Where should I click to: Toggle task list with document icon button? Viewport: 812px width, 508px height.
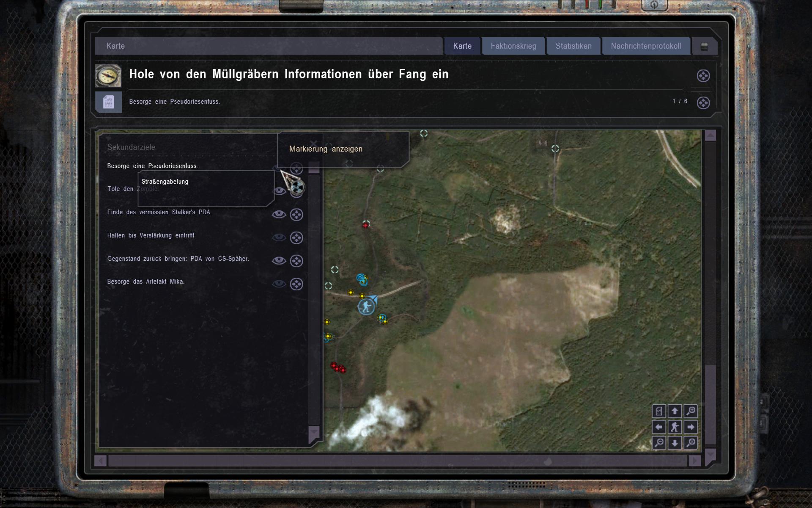click(x=659, y=411)
